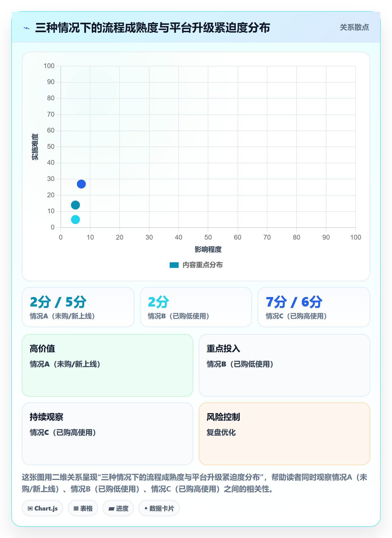The image size is (392, 538).
Task: Click the chart title 三种情况下的流程成熟度与平台升级紧迫度分布
Action: (x=153, y=28)
